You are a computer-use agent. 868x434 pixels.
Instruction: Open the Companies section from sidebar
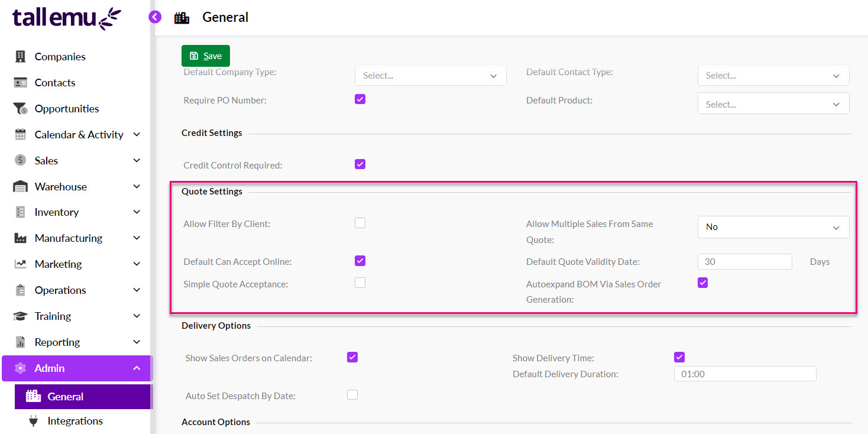click(59, 56)
